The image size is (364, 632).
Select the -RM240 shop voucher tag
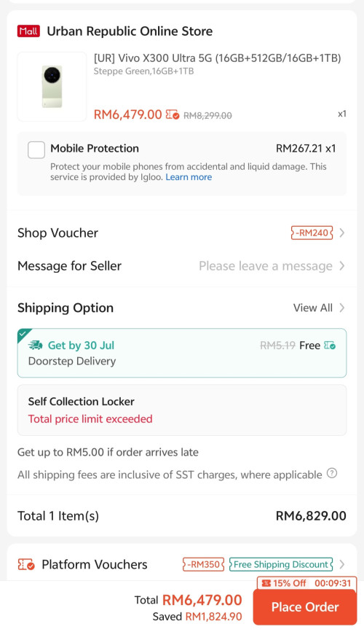[x=312, y=233]
